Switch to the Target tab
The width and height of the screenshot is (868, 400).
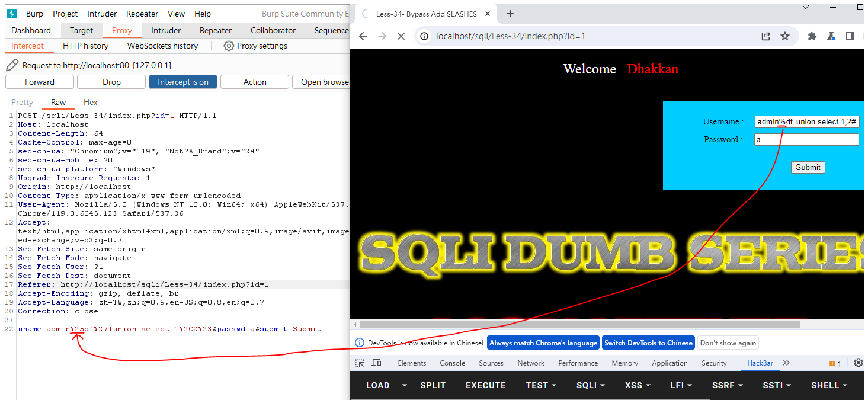click(x=81, y=30)
